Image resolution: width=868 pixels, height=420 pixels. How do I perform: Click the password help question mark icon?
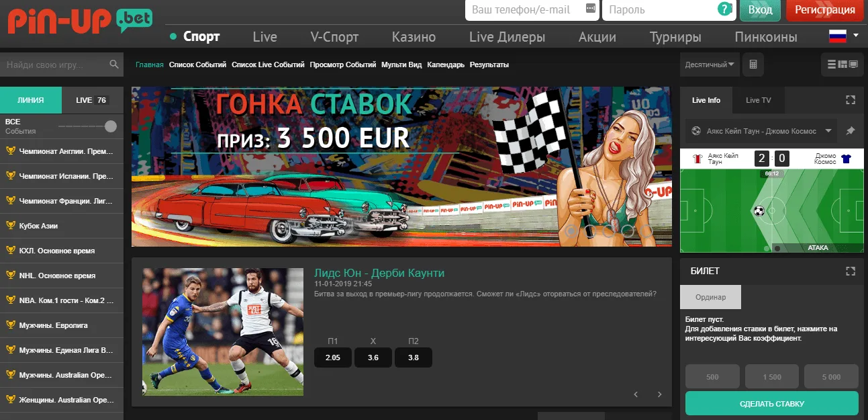click(x=724, y=9)
